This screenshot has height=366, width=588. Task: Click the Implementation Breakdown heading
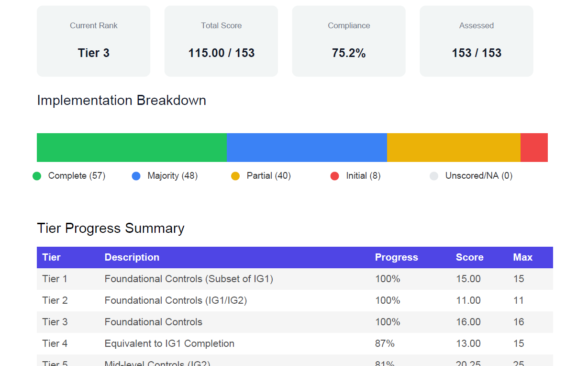click(122, 101)
